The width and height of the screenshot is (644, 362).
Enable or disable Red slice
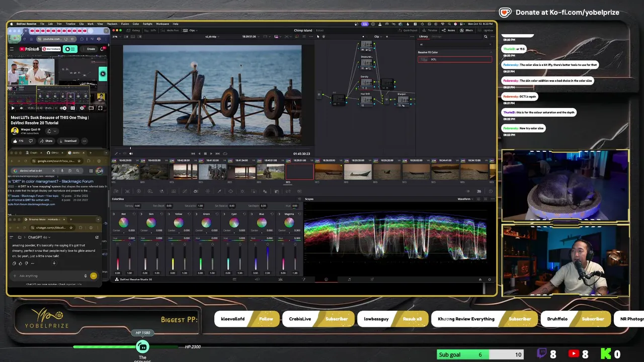113,214
